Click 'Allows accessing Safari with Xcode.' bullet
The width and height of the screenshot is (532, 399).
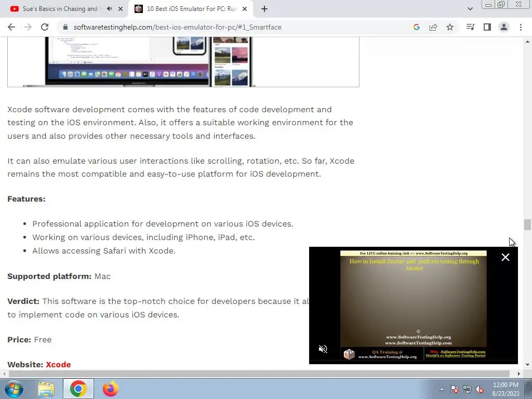[x=104, y=251]
